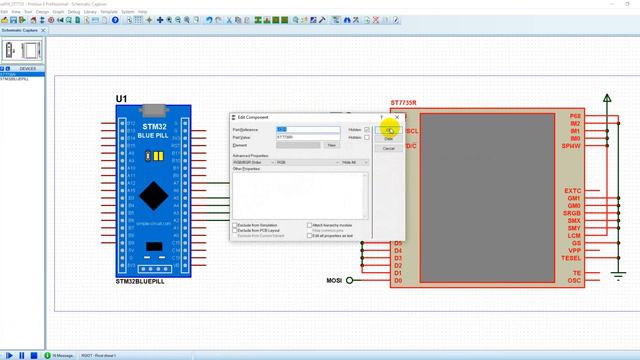Close the Schematic Capture tab

pyautogui.click(x=43, y=30)
